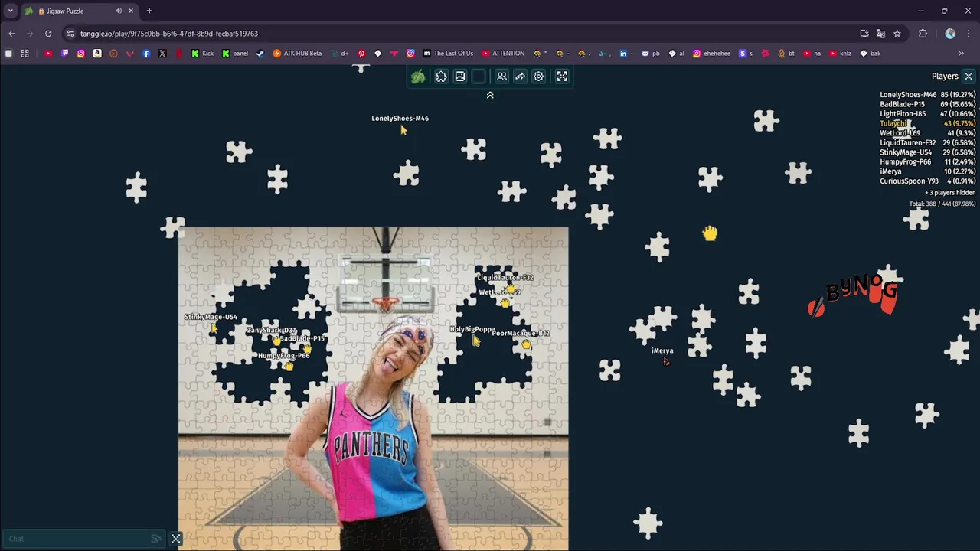Open the bak bookmark
Screen dimensions: 980x551
point(871,54)
